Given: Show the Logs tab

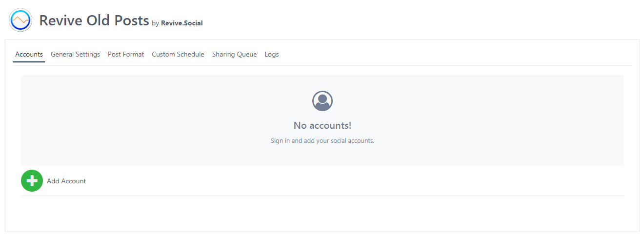Looking at the screenshot, I should [x=272, y=55].
